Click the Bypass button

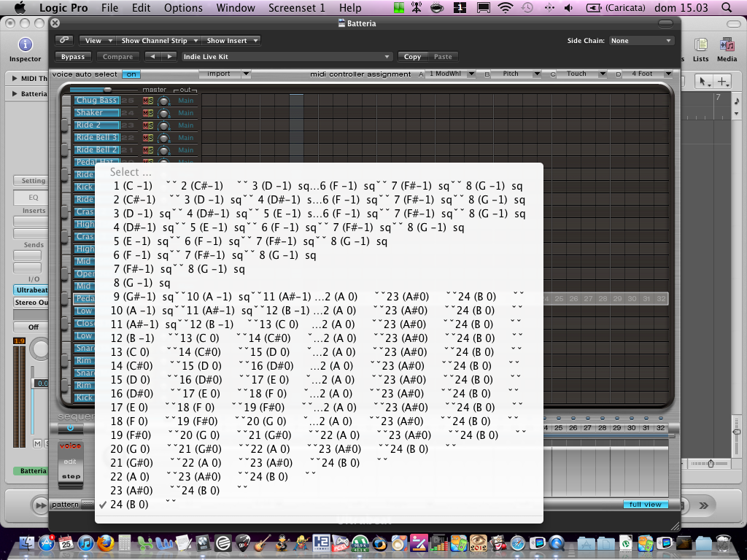coord(73,57)
